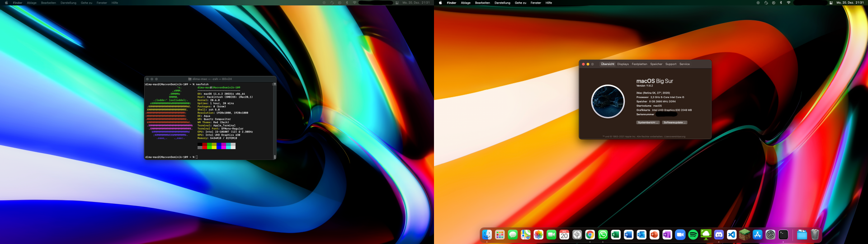Viewport: 868px width, 244px height.
Task: Launch WhatsApp from the dock
Action: tap(603, 235)
